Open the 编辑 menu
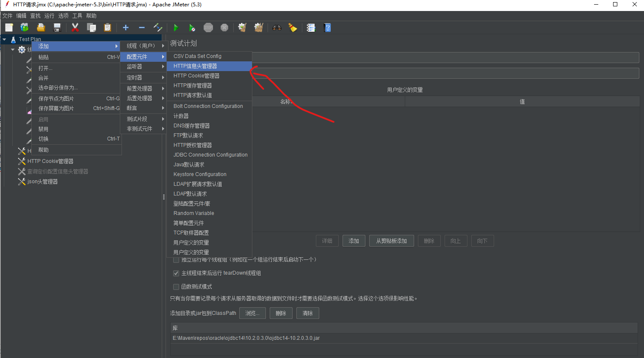The width and height of the screenshot is (644, 358). click(x=22, y=16)
